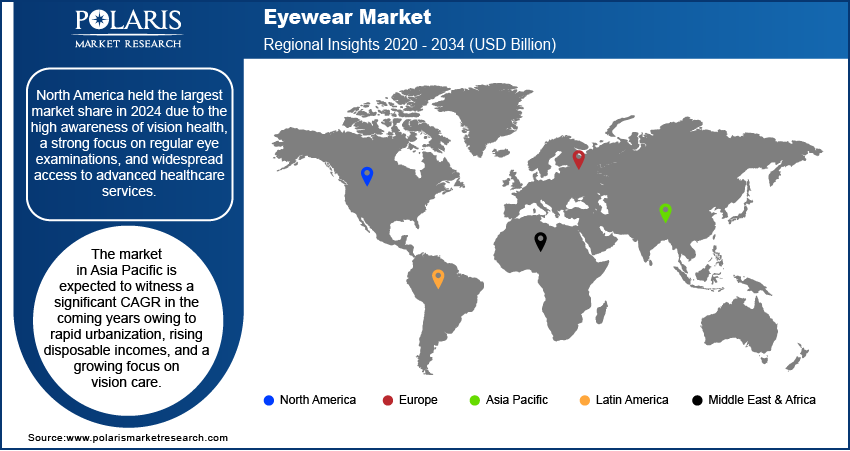Click the green Asia Pacific map pin
Screen dimensions: 850x451
pos(665,213)
